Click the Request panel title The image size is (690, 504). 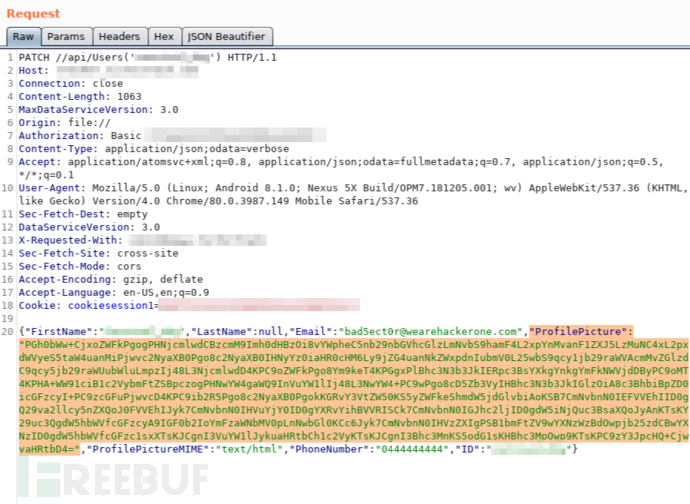pyautogui.click(x=33, y=14)
